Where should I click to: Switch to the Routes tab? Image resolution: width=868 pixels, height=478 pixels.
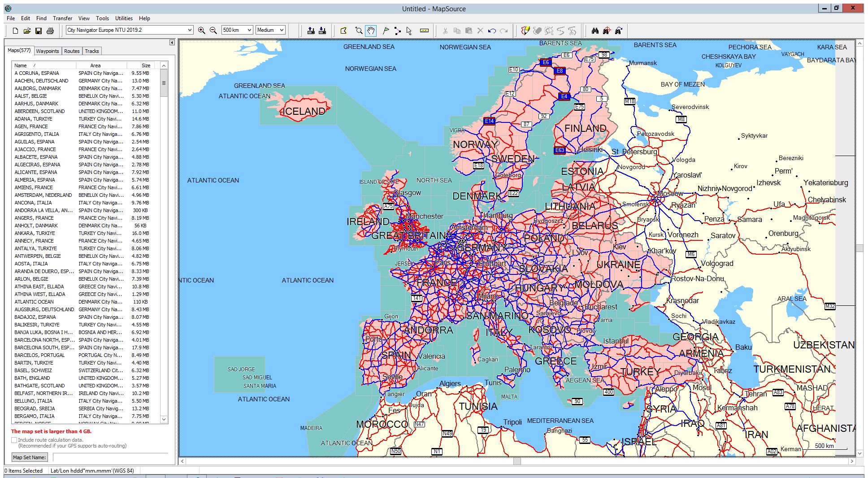(x=72, y=51)
